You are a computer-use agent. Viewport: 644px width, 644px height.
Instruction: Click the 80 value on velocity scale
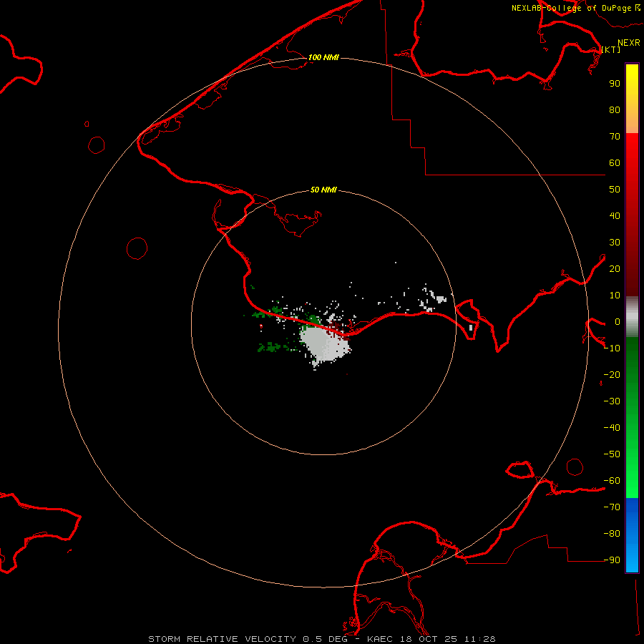[615, 110]
